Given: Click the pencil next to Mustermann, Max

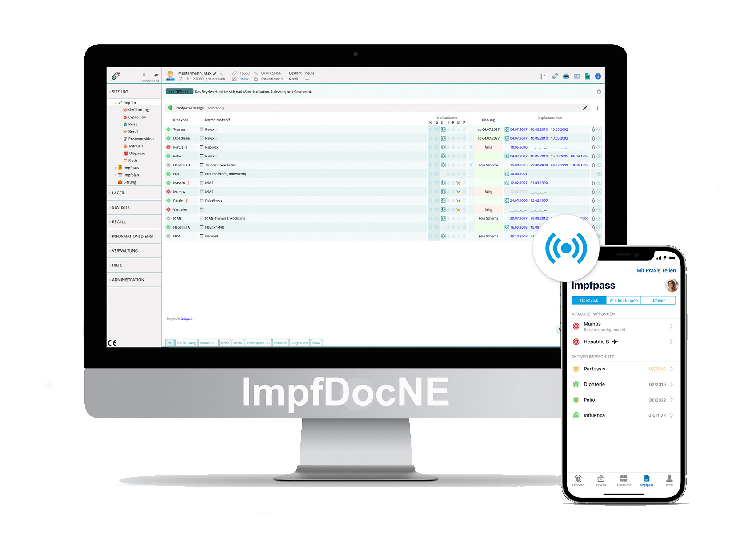Looking at the screenshot, I should 215,73.
